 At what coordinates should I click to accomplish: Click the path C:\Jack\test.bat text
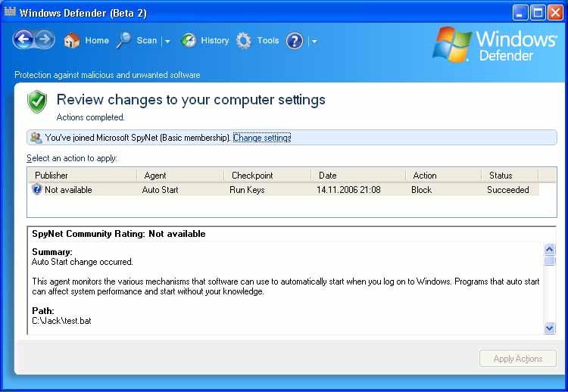[61, 321]
